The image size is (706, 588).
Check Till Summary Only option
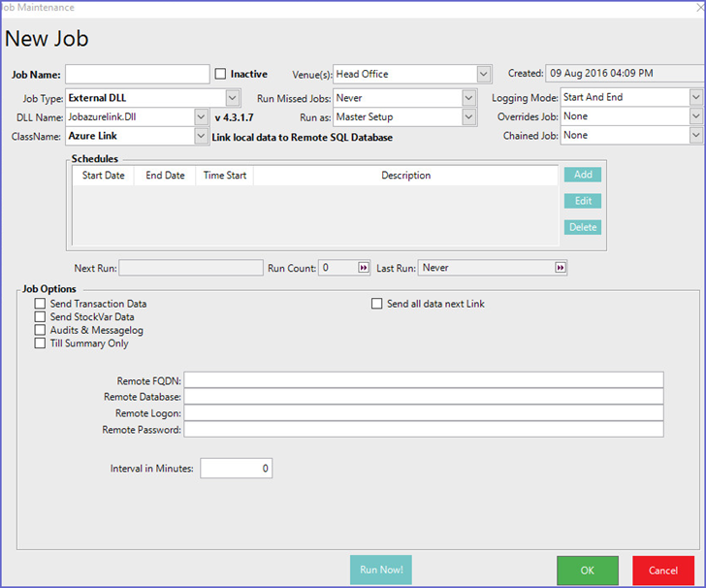40,343
